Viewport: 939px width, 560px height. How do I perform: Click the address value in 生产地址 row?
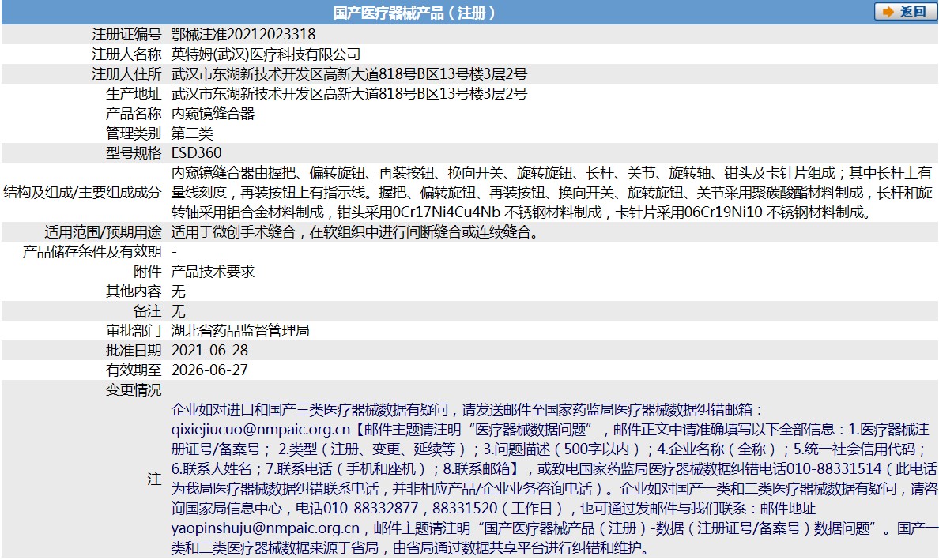point(349,94)
